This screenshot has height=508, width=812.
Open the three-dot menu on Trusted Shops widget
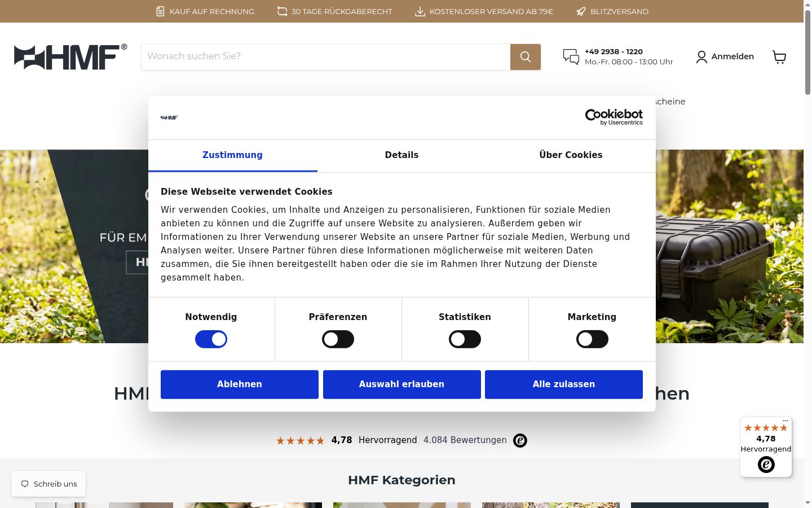tap(785, 421)
